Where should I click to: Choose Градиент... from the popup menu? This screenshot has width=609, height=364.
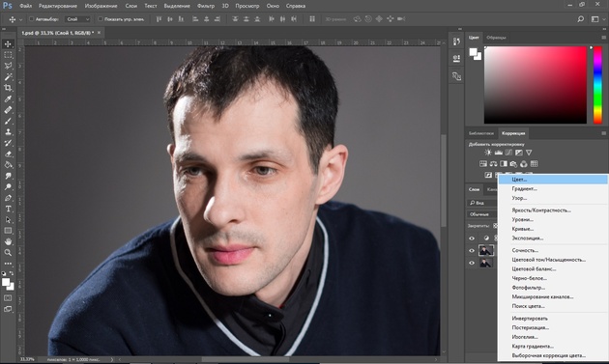click(553, 188)
